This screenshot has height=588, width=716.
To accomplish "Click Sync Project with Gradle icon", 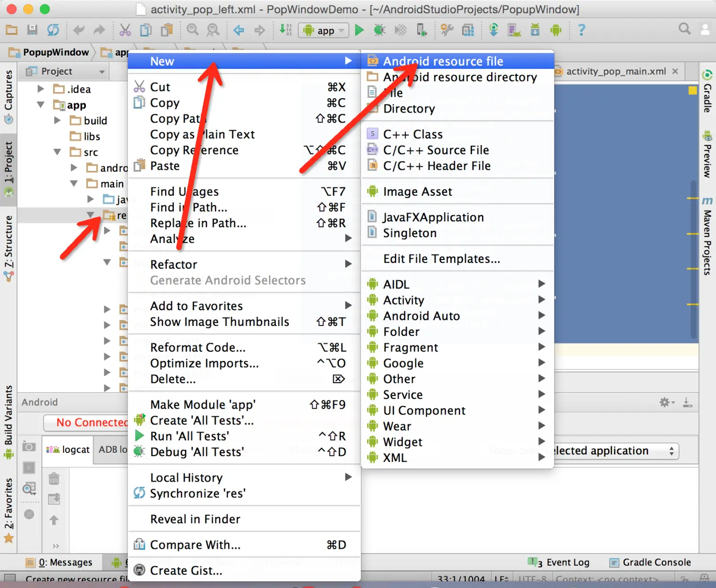I will [494, 30].
